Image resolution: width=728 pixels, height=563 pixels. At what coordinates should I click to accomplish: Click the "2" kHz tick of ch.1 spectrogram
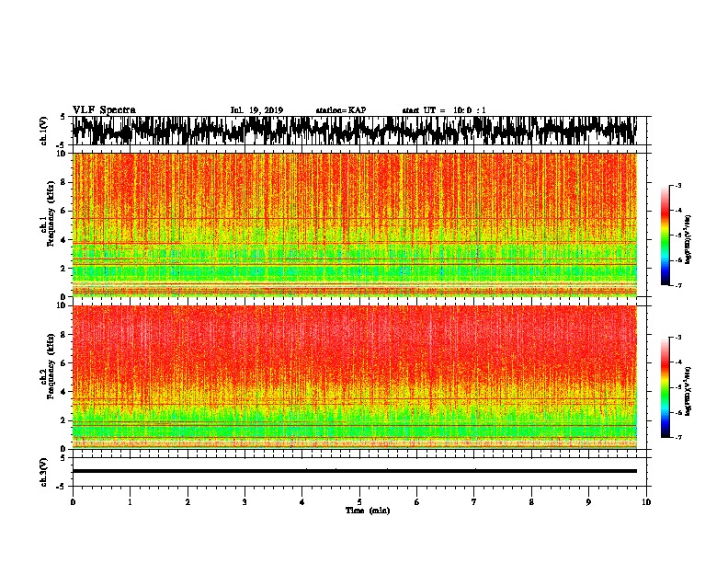[64, 268]
